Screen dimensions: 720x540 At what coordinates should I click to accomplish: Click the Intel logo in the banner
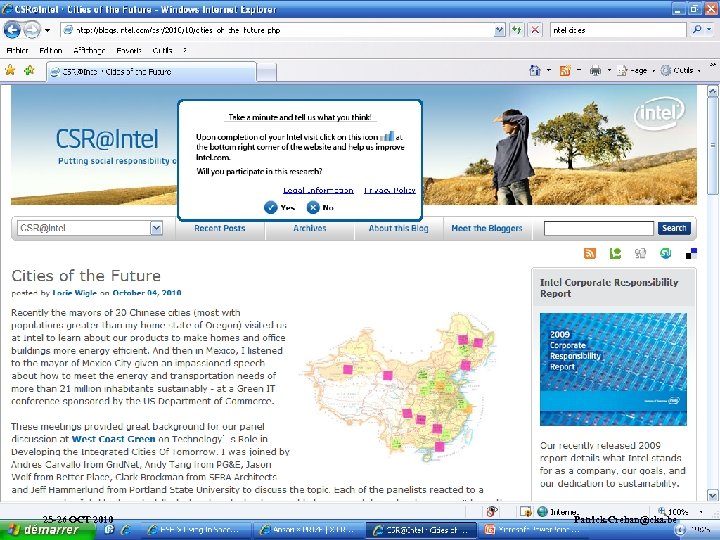click(659, 113)
